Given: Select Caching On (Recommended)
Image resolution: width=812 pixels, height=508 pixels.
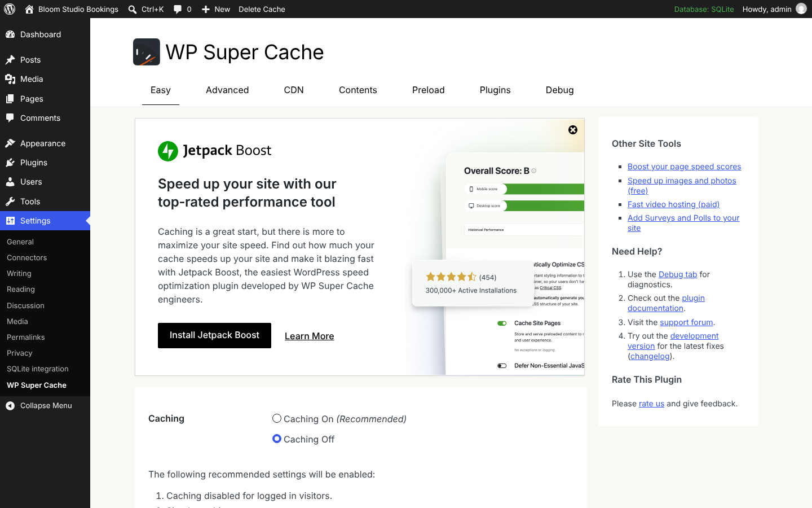Looking at the screenshot, I should pos(276,418).
